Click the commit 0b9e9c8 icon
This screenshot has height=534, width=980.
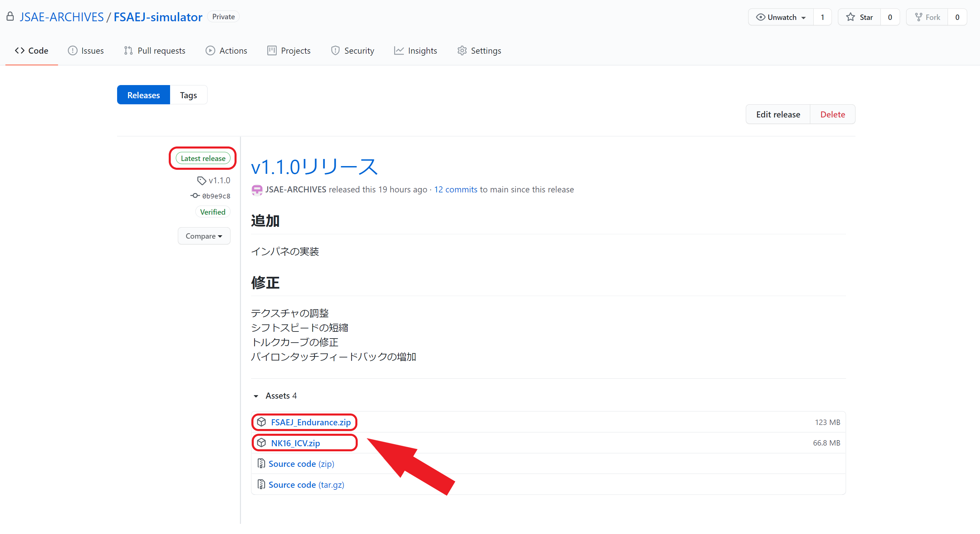click(x=195, y=196)
